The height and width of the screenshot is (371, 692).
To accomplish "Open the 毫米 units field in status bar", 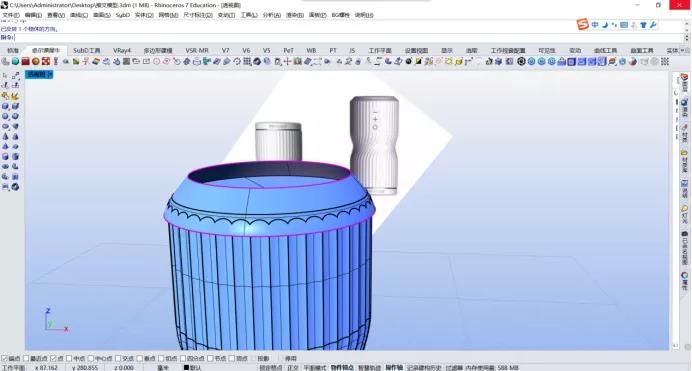I will point(163,367).
